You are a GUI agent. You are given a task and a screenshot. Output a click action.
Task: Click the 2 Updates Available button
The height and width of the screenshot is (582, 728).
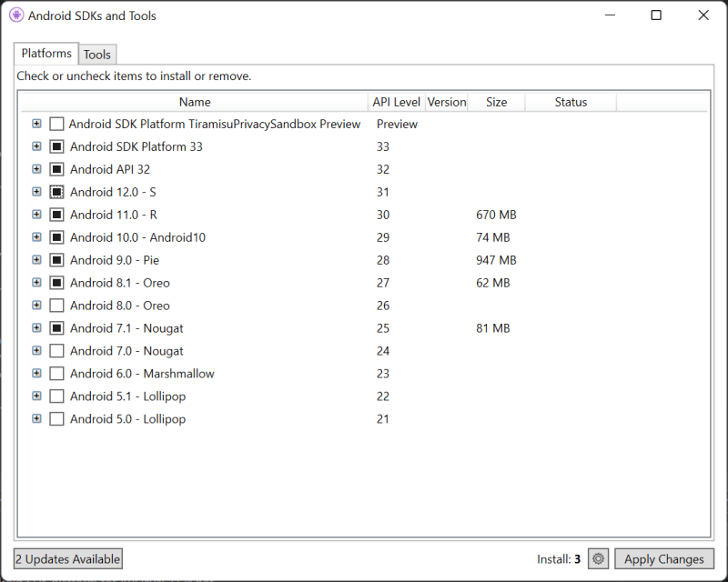[68, 558]
